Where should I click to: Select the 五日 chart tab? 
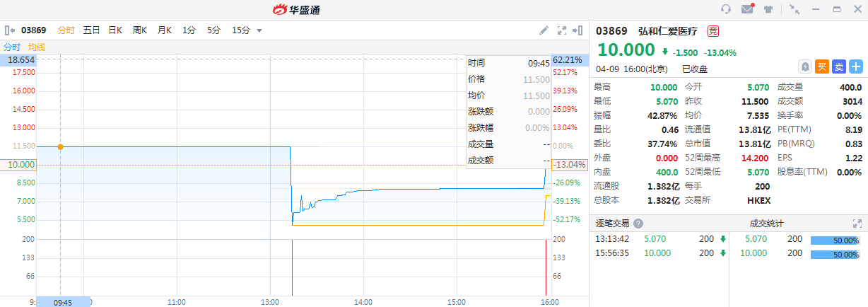click(91, 30)
